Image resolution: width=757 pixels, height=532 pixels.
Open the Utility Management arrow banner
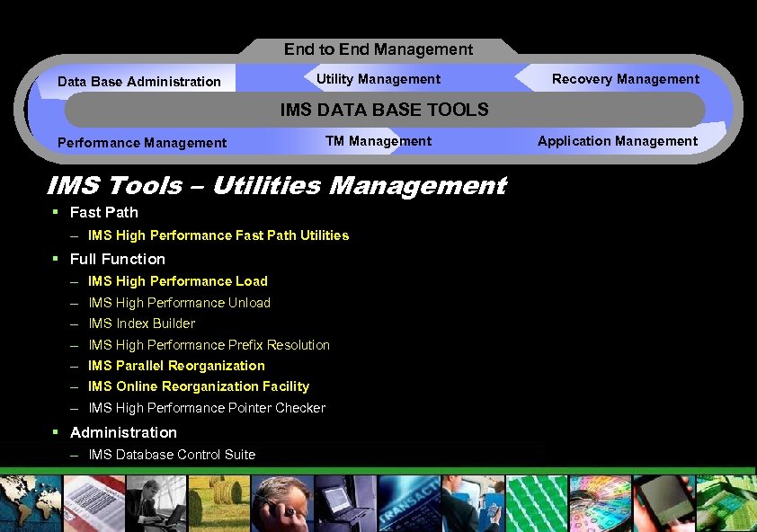[378, 79]
